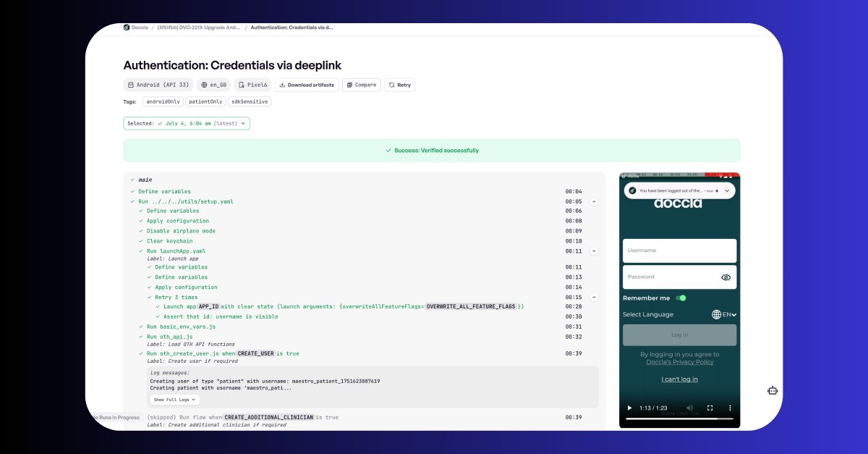
Task: Click the Android (API 33) platform chip
Action: coord(158,85)
